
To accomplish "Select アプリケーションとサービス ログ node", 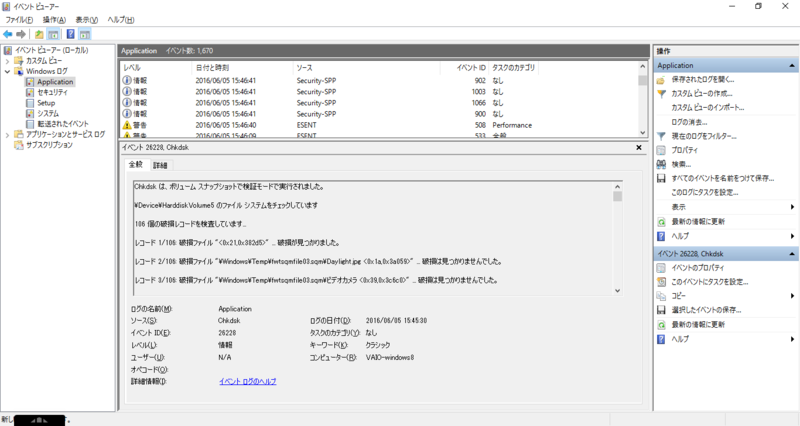I will tap(65, 134).
